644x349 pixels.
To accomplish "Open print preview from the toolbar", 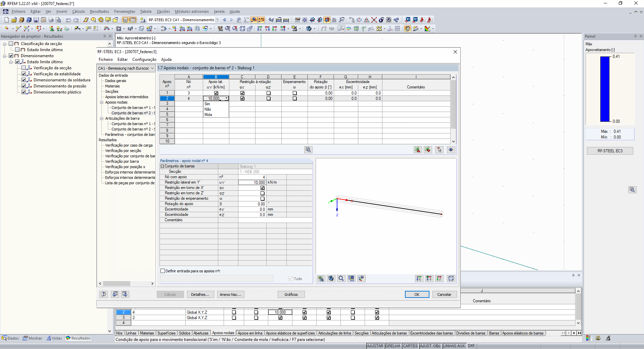I will point(58,20).
